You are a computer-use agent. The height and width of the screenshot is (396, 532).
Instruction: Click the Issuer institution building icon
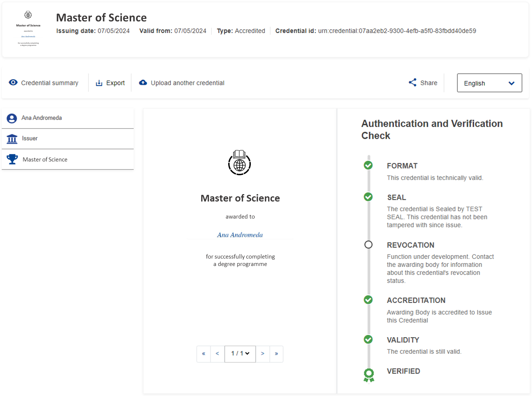pos(12,139)
